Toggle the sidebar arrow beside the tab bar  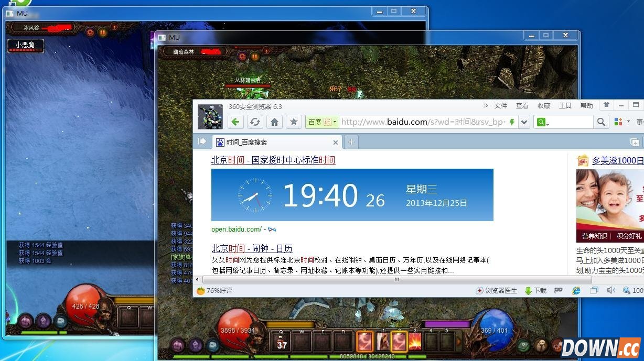click(202, 141)
